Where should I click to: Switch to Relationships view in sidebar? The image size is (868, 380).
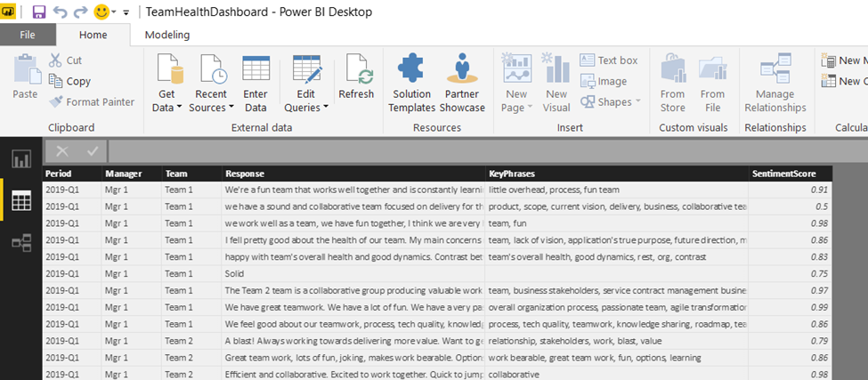tap(21, 242)
